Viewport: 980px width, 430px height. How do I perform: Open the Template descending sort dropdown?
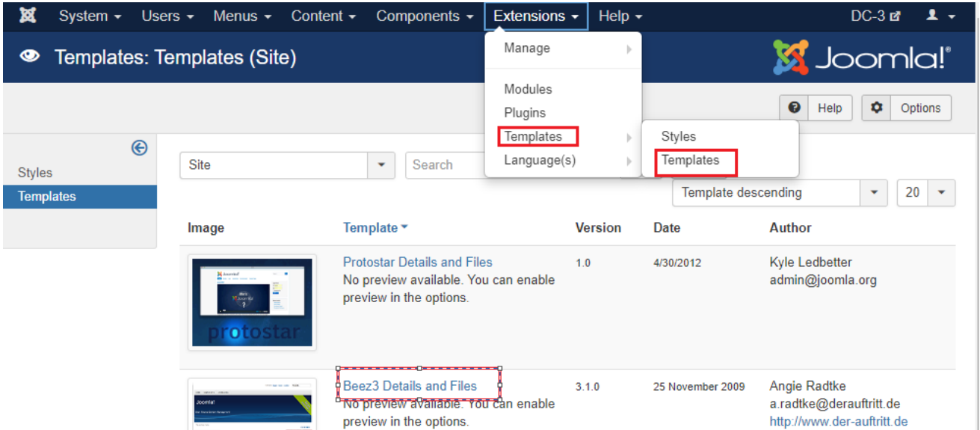click(780, 192)
